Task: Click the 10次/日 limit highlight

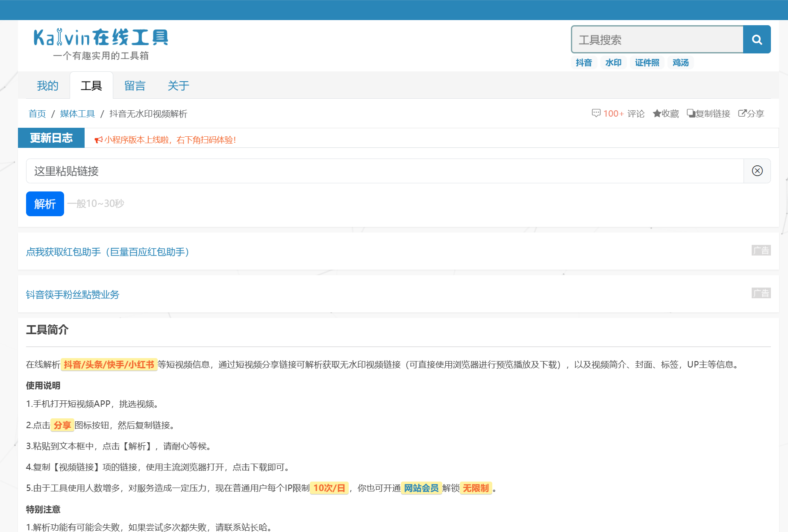Action: 329,488
